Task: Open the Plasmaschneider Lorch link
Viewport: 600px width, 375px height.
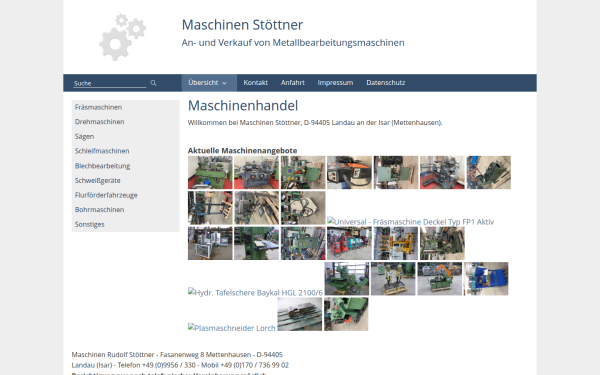Action: point(232,328)
